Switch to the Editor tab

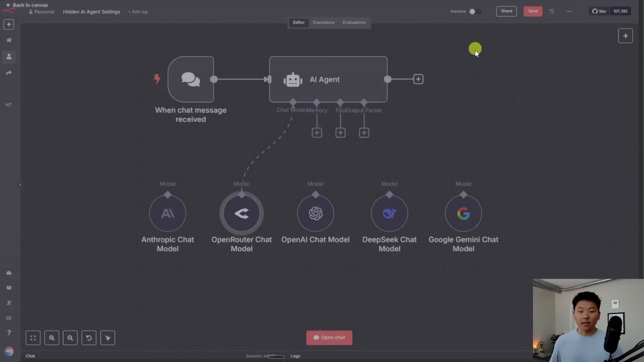[x=299, y=23]
